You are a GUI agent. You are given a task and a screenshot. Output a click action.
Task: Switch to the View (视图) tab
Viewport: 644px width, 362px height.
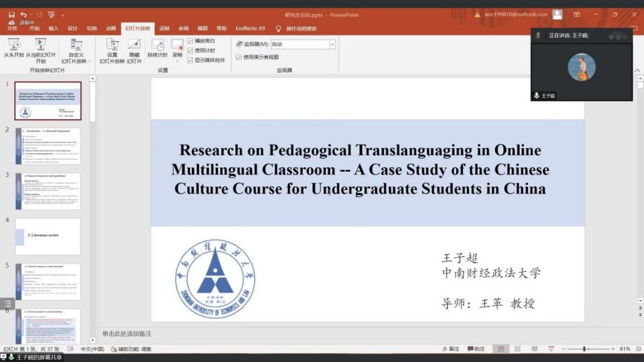click(203, 28)
